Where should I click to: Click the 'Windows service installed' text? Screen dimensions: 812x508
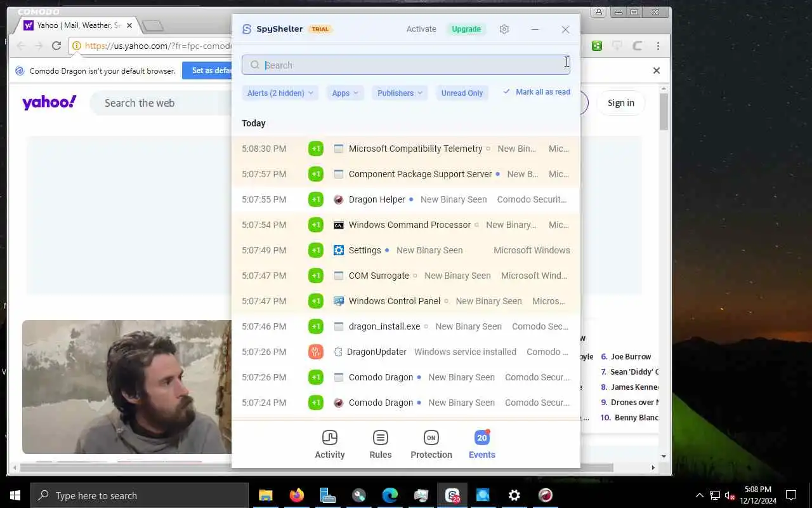click(x=465, y=352)
